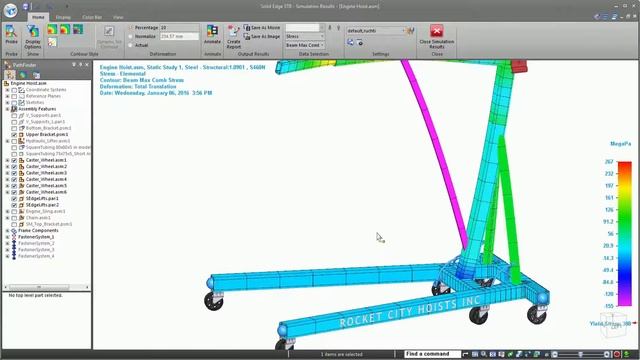Choose the first contour style icon
The height and width of the screenshot is (360, 640).
tap(52, 29)
